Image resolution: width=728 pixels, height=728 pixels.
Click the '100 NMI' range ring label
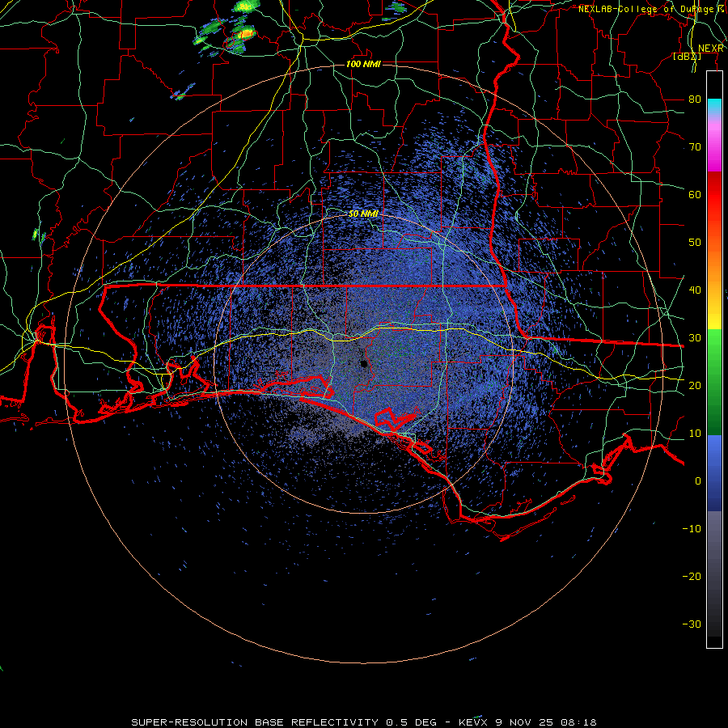(363, 64)
